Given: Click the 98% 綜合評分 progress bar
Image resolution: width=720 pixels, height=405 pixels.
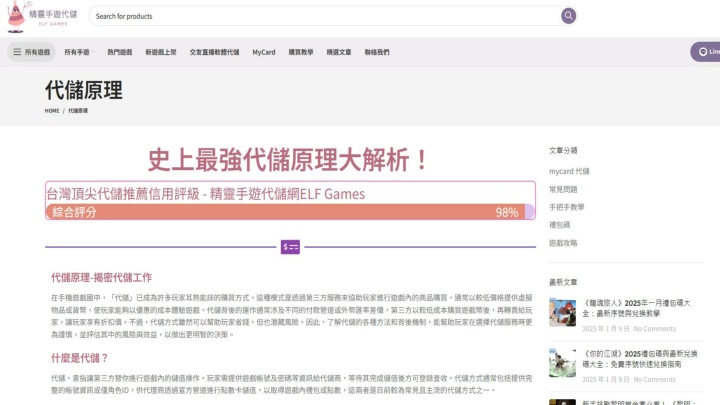Looking at the screenshot, I should (290, 212).
